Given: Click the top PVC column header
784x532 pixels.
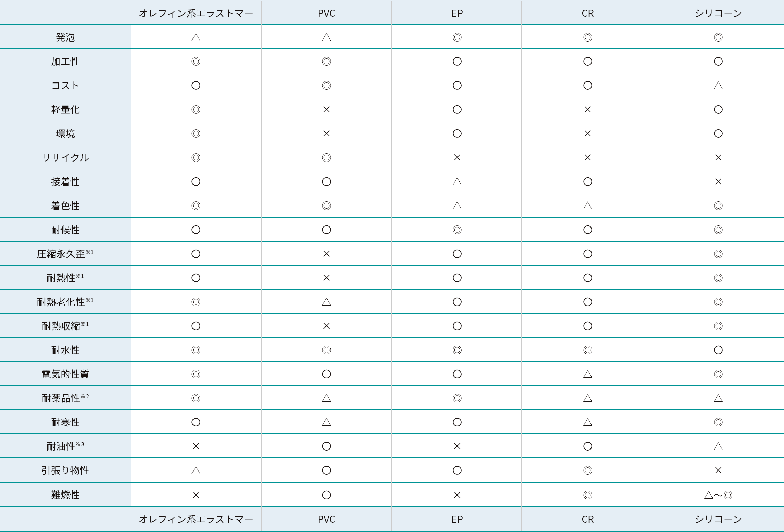Looking at the screenshot, I should click(327, 13).
